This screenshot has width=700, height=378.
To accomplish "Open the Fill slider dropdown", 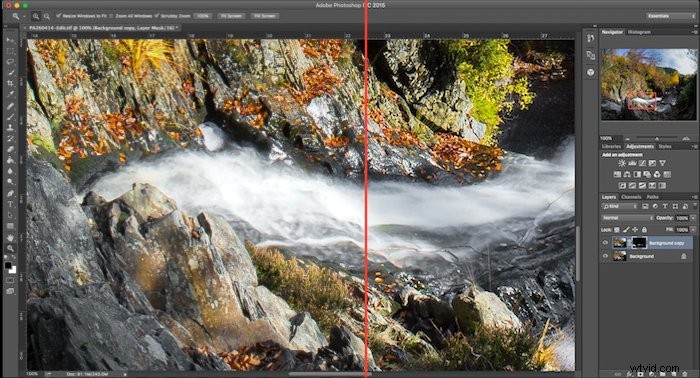I will (x=693, y=230).
